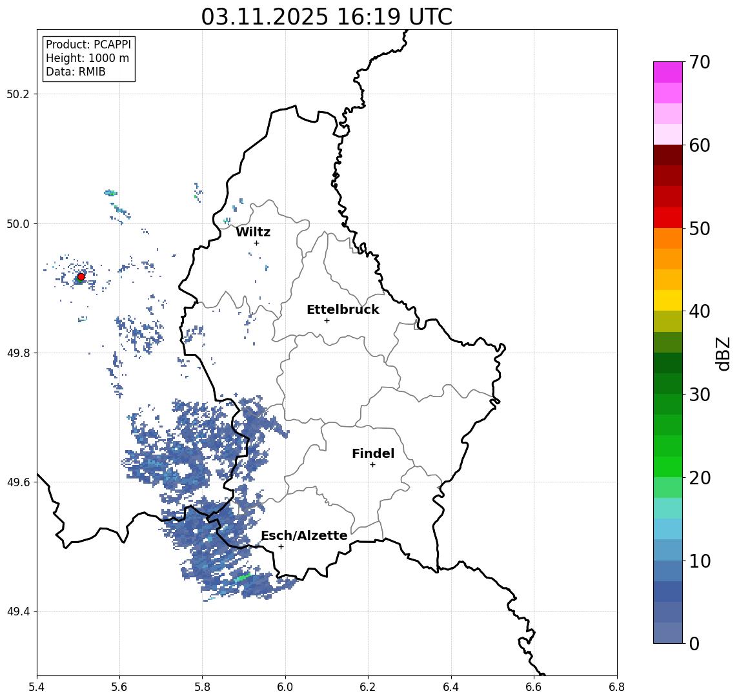This screenshot has width=739, height=700.
Task: Click the cross marker under Esch/Alzette
Action: [x=281, y=547]
